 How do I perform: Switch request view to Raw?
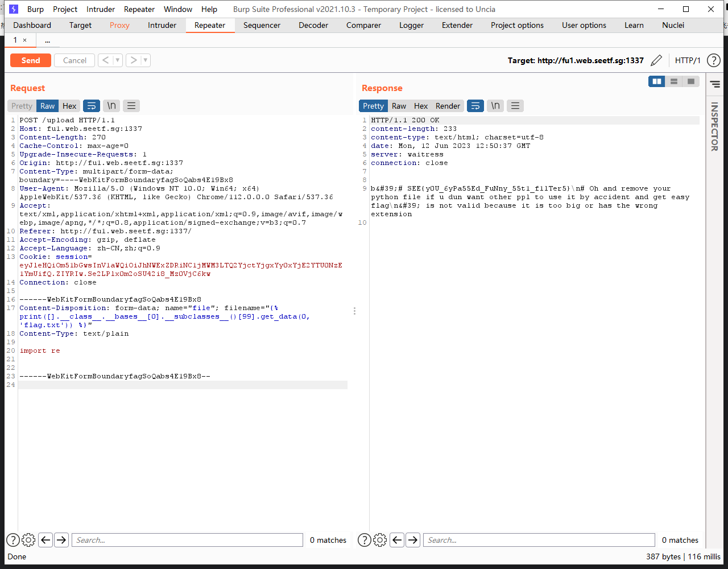point(48,106)
